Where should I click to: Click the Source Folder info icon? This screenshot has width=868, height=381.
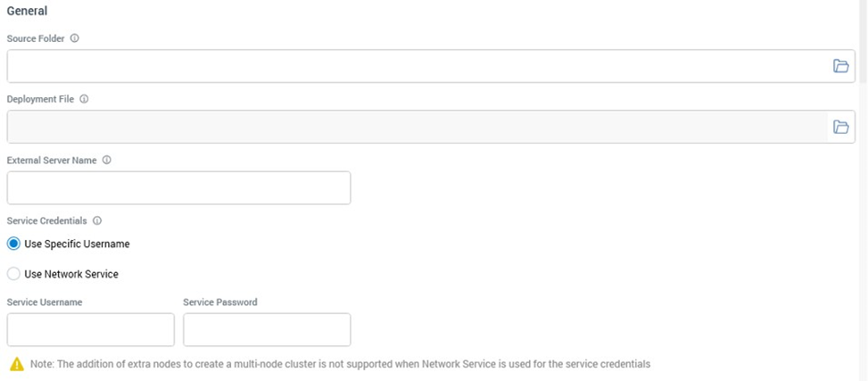click(x=75, y=38)
